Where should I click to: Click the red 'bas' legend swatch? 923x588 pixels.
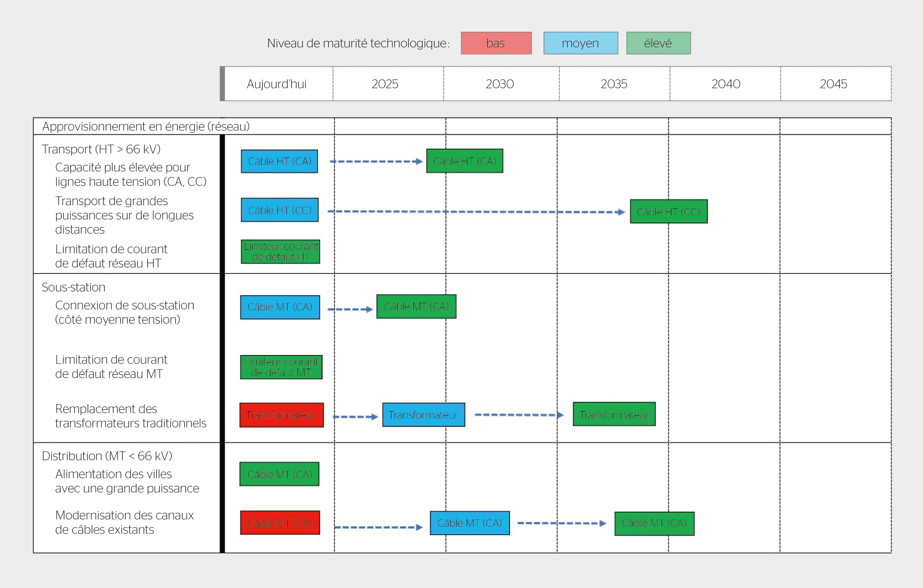(496, 43)
